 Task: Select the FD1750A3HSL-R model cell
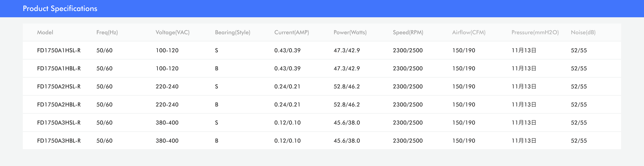click(x=59, y=122)
